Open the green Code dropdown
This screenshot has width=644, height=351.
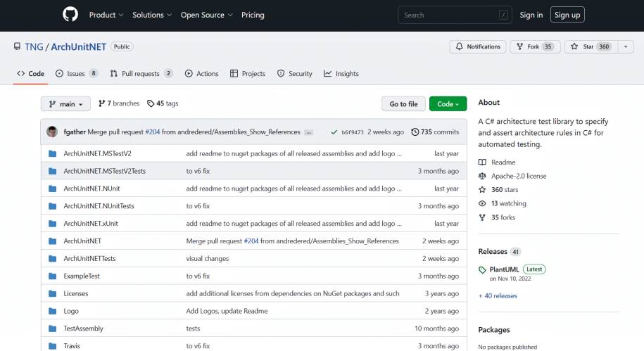click(448, 104)
